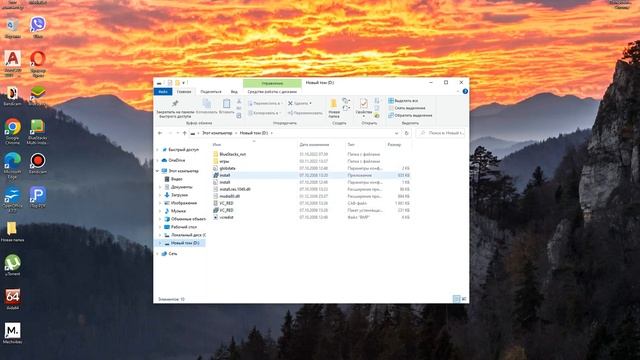This screenshot has width=640, height=360.
Task: Open the Mechvibes desktop shortcut
Action: (x=13, y=333)
